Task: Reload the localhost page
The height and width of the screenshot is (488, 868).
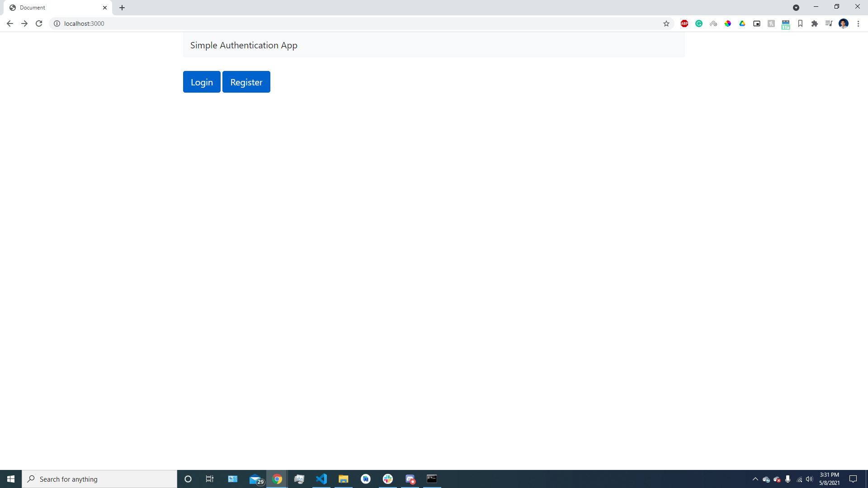Action: (39, 23)
